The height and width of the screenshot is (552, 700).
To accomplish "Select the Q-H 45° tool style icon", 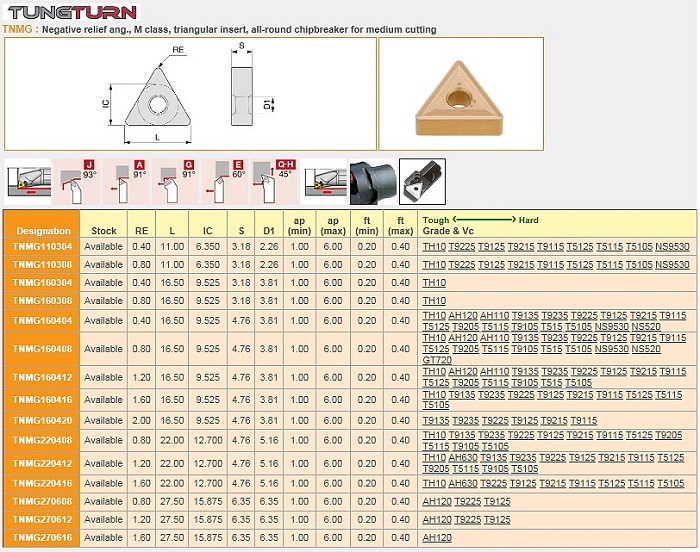I will point(276,182).
